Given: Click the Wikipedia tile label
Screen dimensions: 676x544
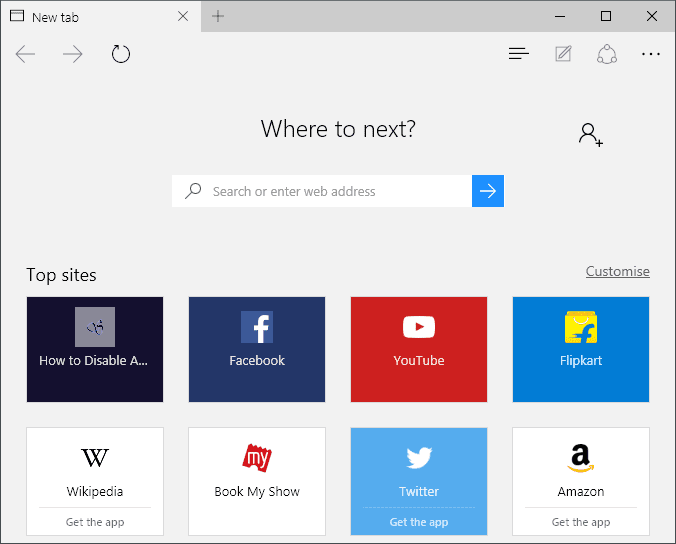Looking at the screenshot, I should pyautogui.click(x=95, y=491).
